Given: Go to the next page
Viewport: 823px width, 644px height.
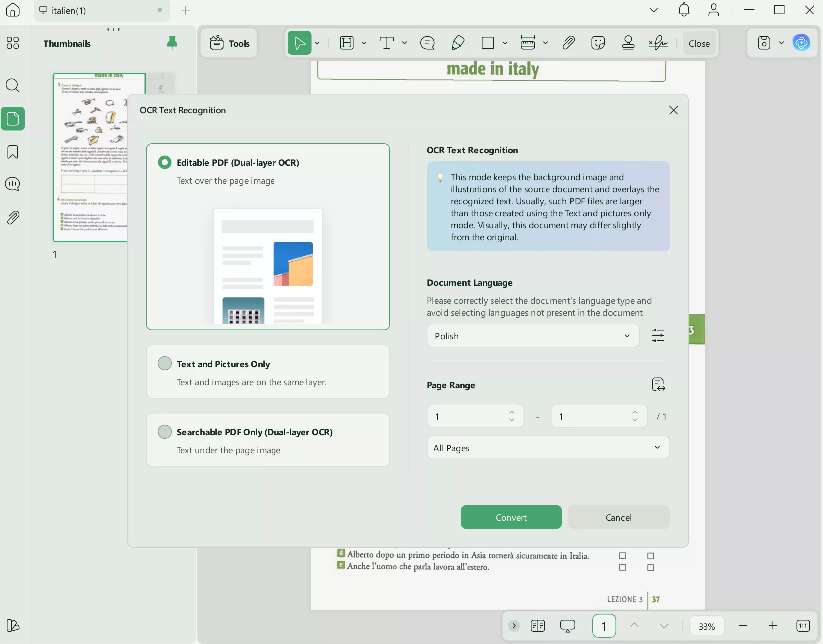Looking at the screenshot, I should [664, 626].
